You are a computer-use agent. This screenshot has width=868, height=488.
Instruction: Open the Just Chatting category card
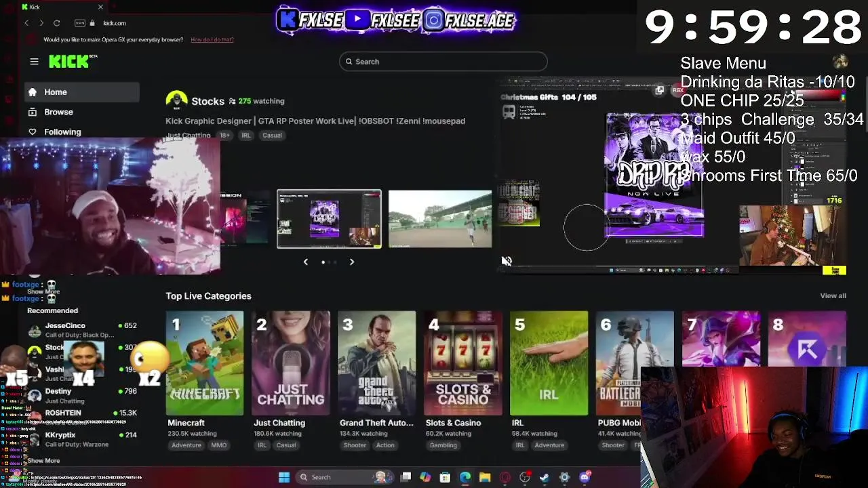coord(291,363)
